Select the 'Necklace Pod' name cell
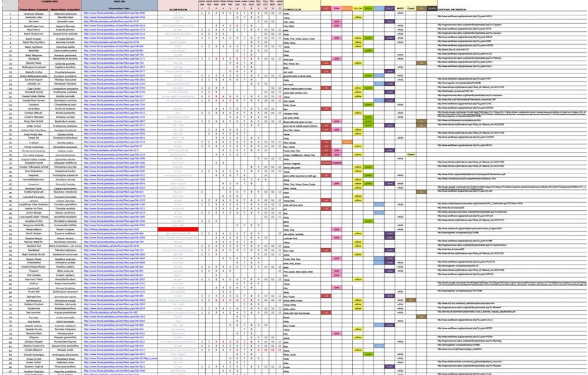Viewport: 588px width, 375px height. pyautogui.click(x=34, y=246)
